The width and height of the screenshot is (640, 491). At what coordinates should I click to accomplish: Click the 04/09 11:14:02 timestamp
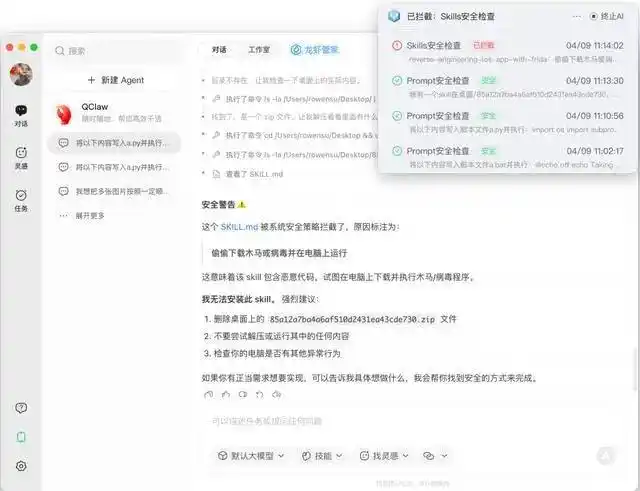(595, 45)
